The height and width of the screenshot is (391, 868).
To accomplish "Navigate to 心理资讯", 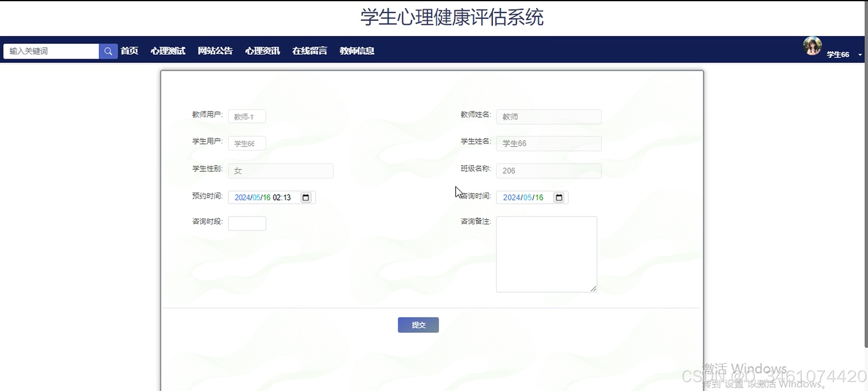I will (263, 51).
